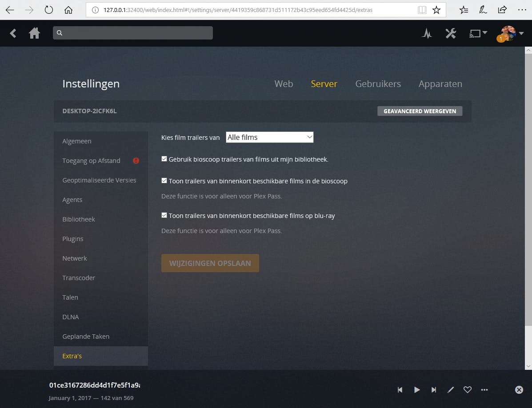The image size is (532, 408).
Task: Click the Instellingen heading
Action: [x=91, y=84]
